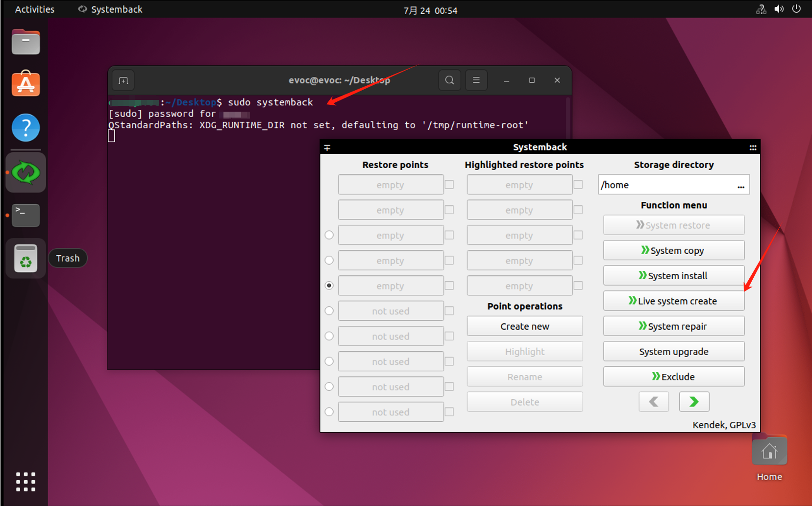Click Create new under Point operations
This screenshot has width=812, height=506.
[524, 326]
